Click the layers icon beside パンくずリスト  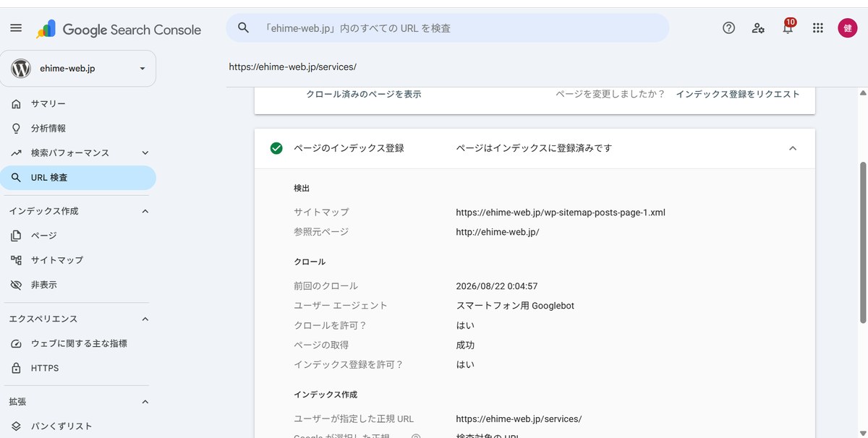coord(16,426)
